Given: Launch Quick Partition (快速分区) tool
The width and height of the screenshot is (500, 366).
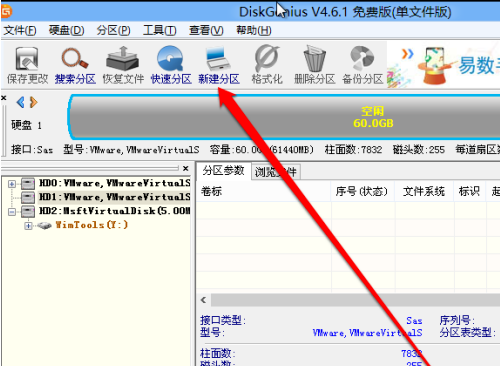Looking at the screenshot, I should pyautogui.click(x=171, y=65).
